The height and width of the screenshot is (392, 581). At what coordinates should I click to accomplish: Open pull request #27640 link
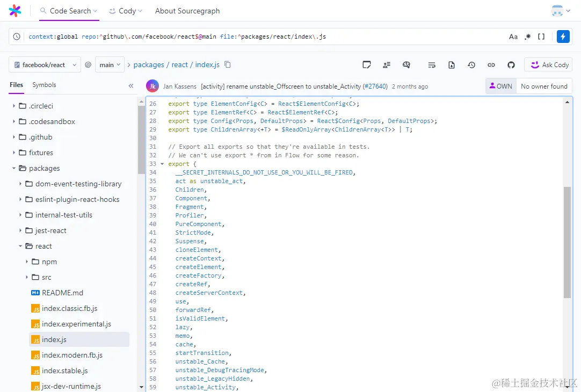tap(375, 86)
